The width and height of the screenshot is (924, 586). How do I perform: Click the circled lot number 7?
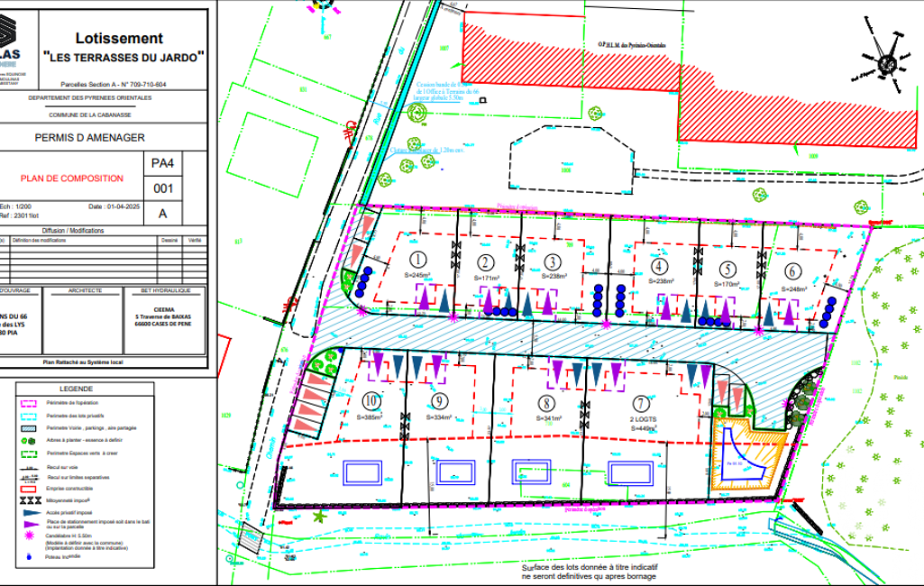[640, 402]
